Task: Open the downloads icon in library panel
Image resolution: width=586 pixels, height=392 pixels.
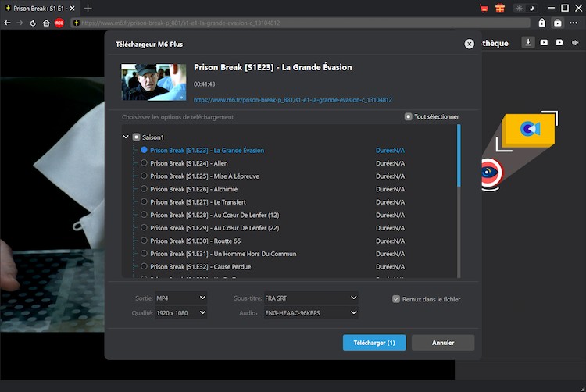Action: click(528, 43)
